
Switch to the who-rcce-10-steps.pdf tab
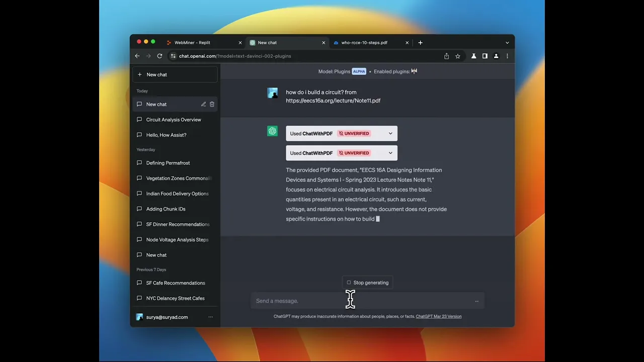point(371,43)
